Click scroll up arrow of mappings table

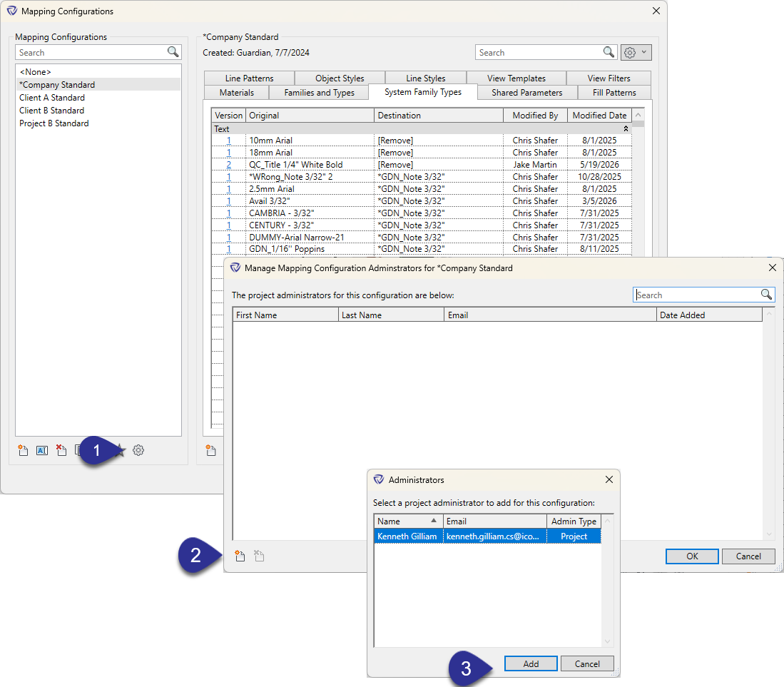638,115
